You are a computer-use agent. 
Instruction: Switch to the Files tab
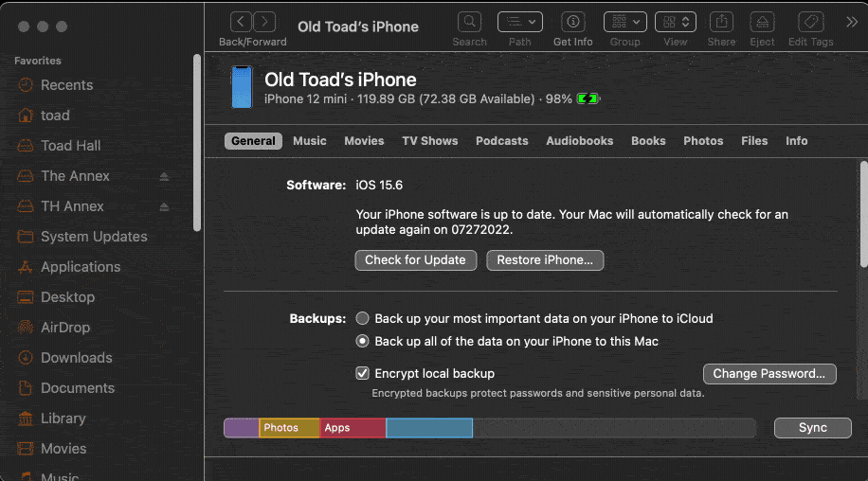tap(754, 141)
